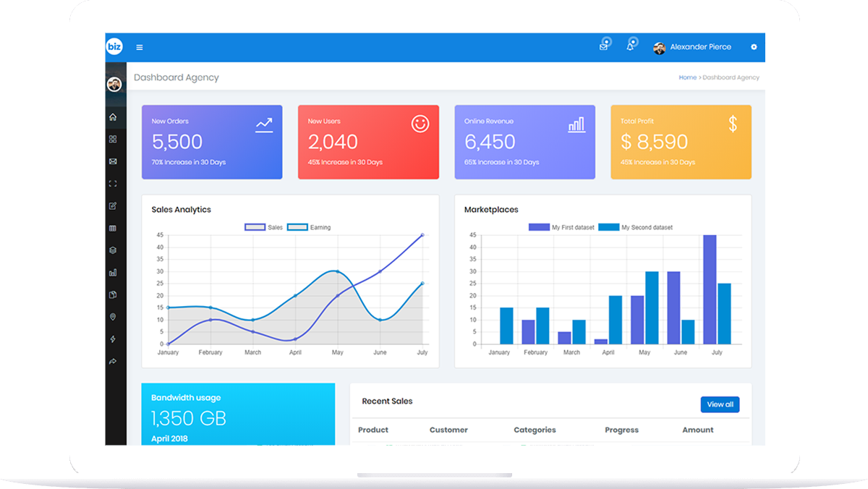Toggle My First dataset legend item

(x=561, y=227)
